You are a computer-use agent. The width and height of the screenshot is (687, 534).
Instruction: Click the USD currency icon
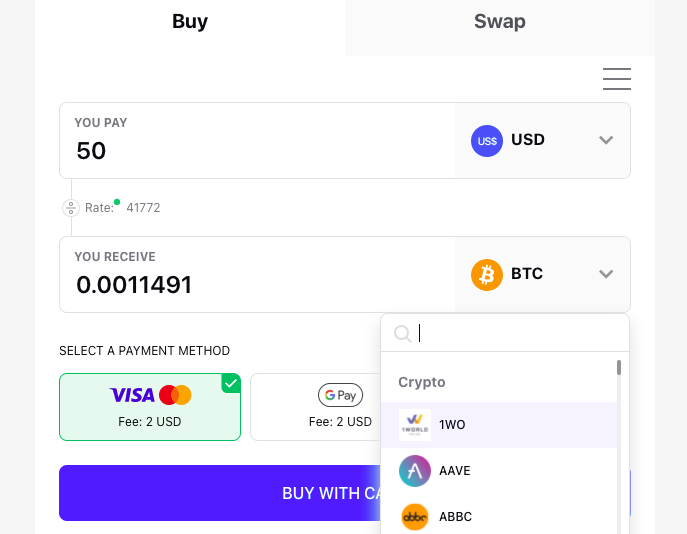point(487,140)
